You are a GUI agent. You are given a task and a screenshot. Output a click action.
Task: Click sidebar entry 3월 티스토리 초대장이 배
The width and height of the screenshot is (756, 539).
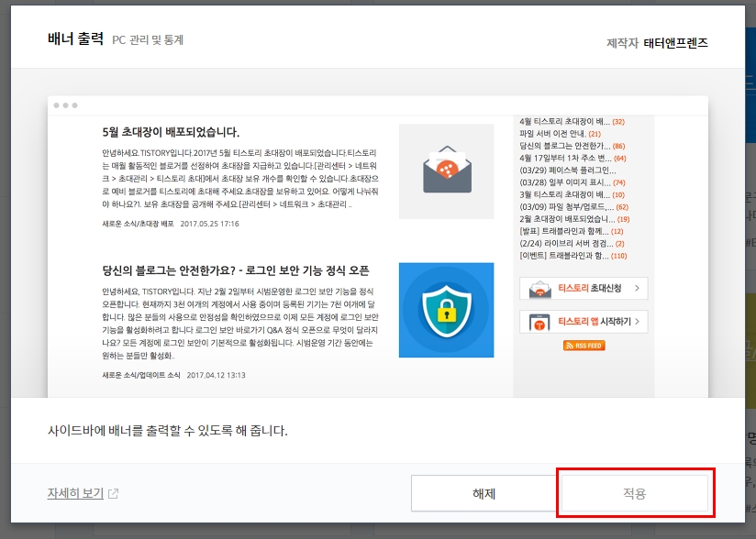coord(564,194)
